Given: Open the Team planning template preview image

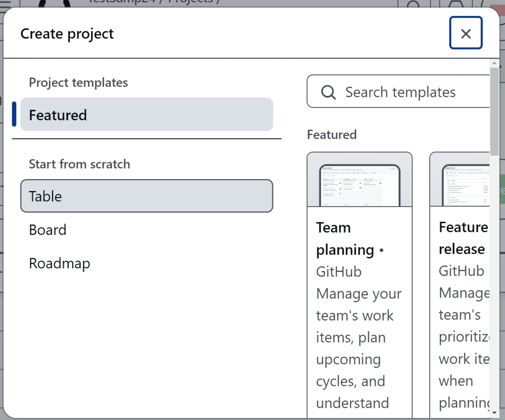Looking at the screenshot, I should click(359, 180).
